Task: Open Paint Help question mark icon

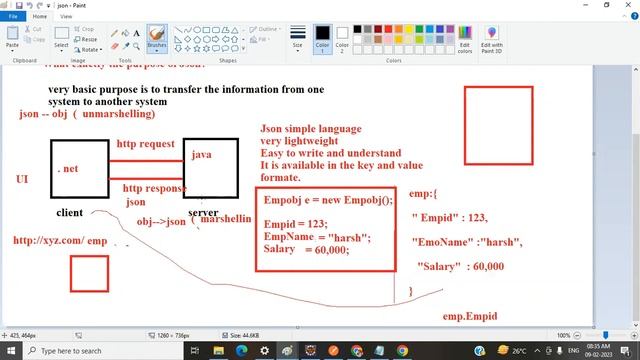Action: coord(635,16)
